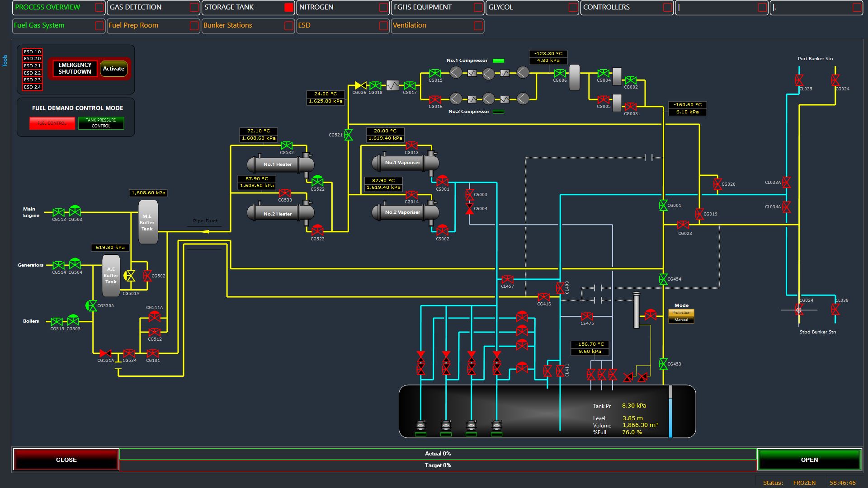Tick the STORAGE TANK red checkbox

tap(288, 8)
